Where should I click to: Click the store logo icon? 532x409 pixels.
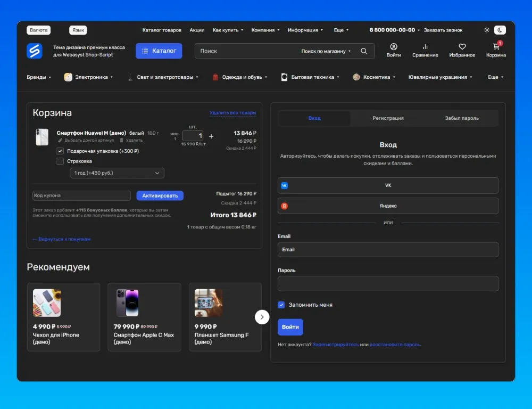pyautogui.click(x=35, y=51)
